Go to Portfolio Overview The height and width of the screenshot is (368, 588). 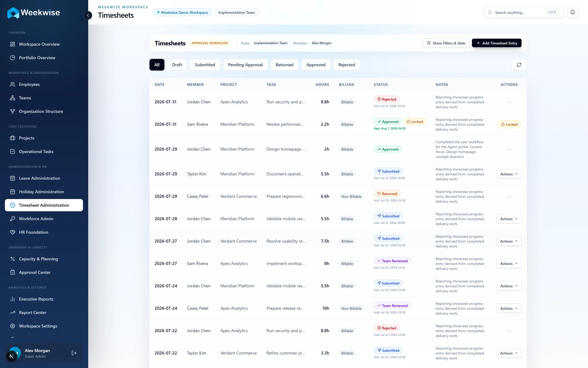[x=44, y=58]
